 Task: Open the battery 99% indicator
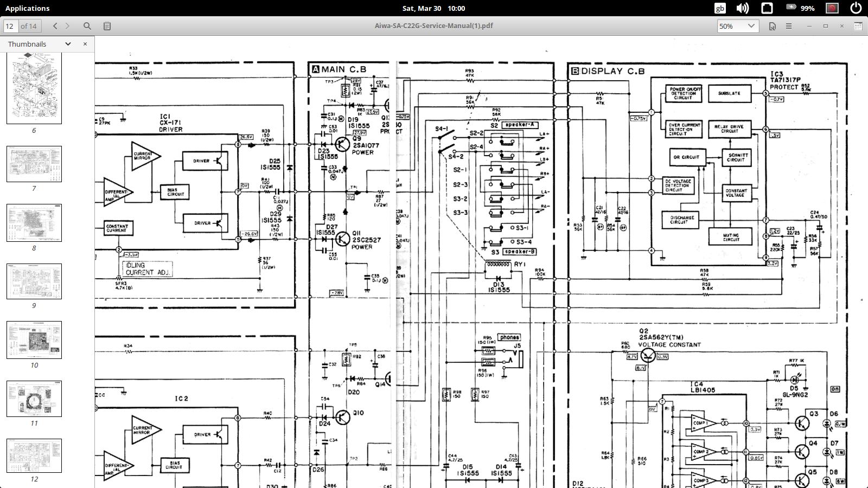(801, 8)
